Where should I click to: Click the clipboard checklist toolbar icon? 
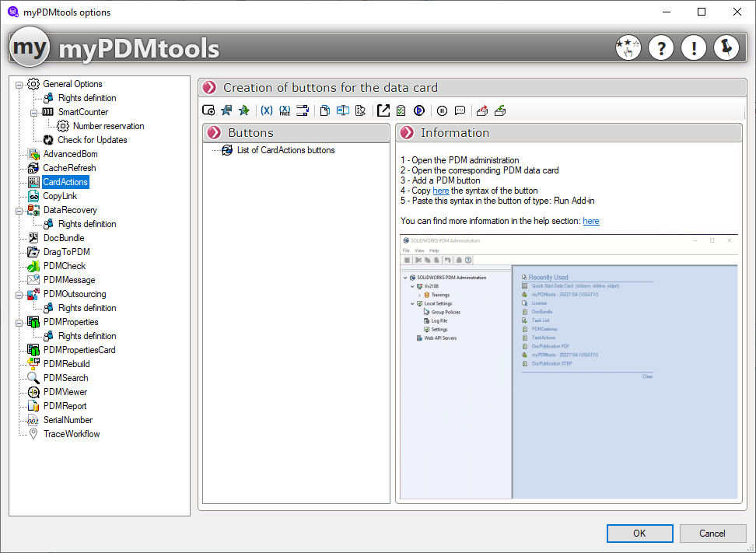[x=401, y=110]
